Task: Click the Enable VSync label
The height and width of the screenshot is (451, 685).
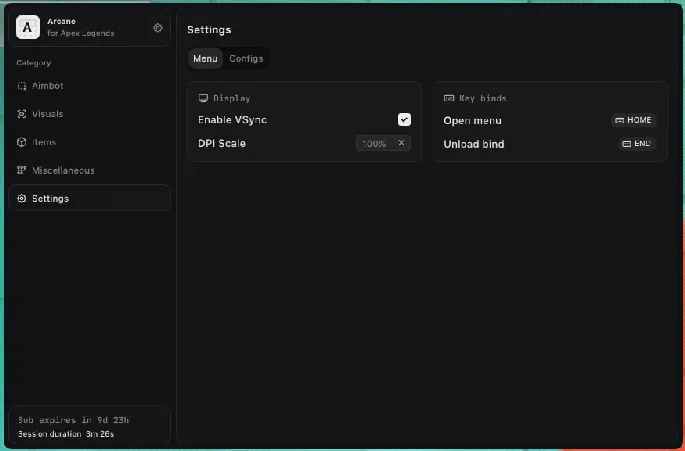Action: (232, 120)
